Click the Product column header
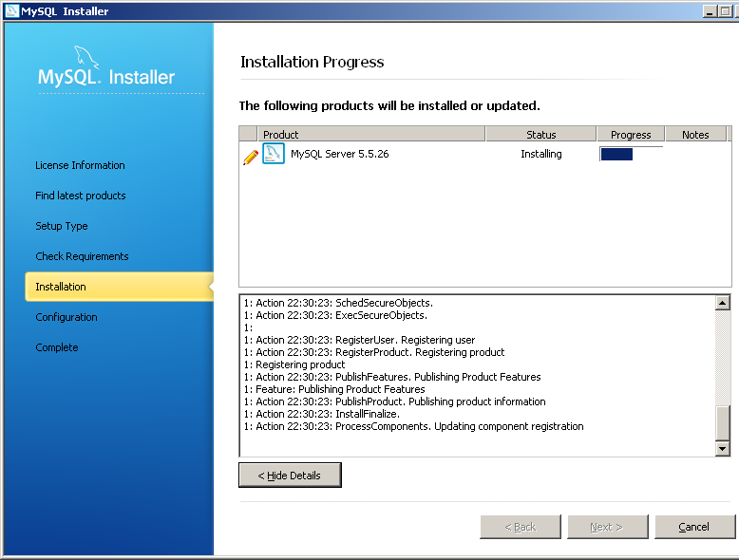739x560 pixels. pos(371,134)
